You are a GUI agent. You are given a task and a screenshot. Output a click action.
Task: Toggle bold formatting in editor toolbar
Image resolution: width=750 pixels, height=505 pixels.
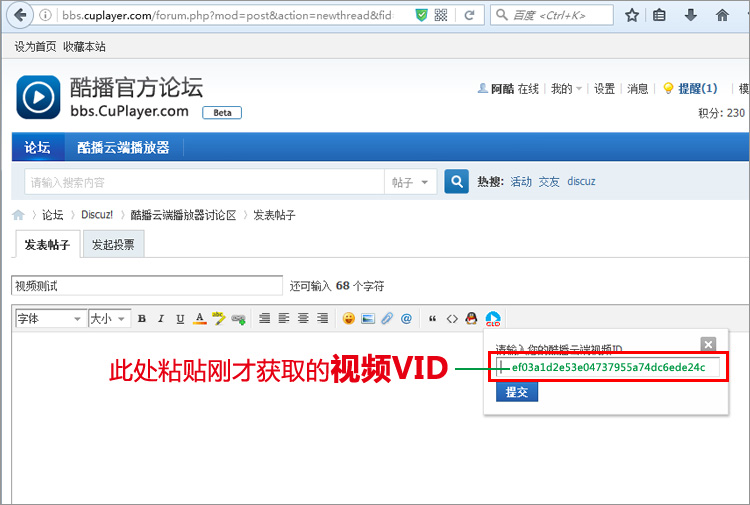point(142,319)
